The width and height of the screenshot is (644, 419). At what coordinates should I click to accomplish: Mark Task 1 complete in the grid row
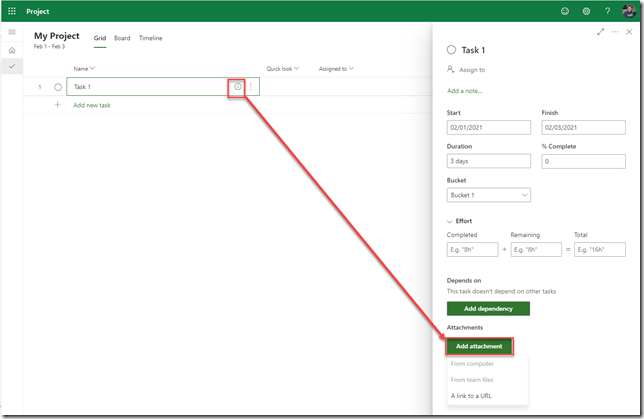click(58, 87)
